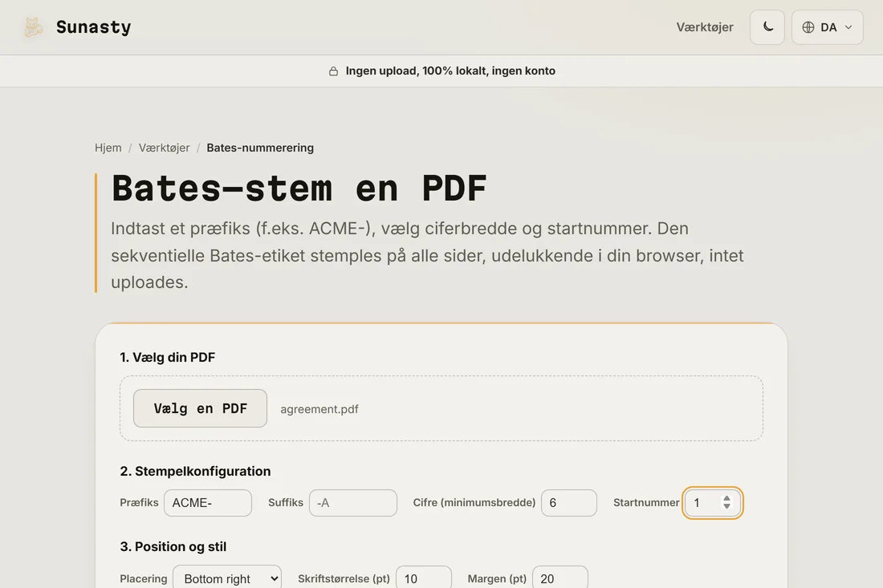
Task: Focus the Skriftstørrelse (pt) field
Action: pos(424,578)
